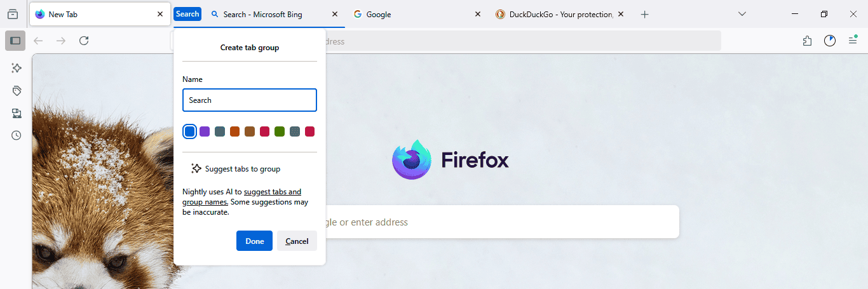Pick the gray swatch between purple and orange
Image resolution: width=868 pixels, height=289 pixels.
(x=220, y=131)
